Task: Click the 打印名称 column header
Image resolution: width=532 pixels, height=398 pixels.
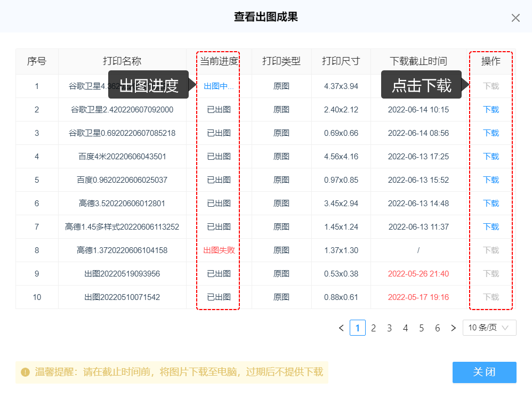Action: (x=122, y=61)
